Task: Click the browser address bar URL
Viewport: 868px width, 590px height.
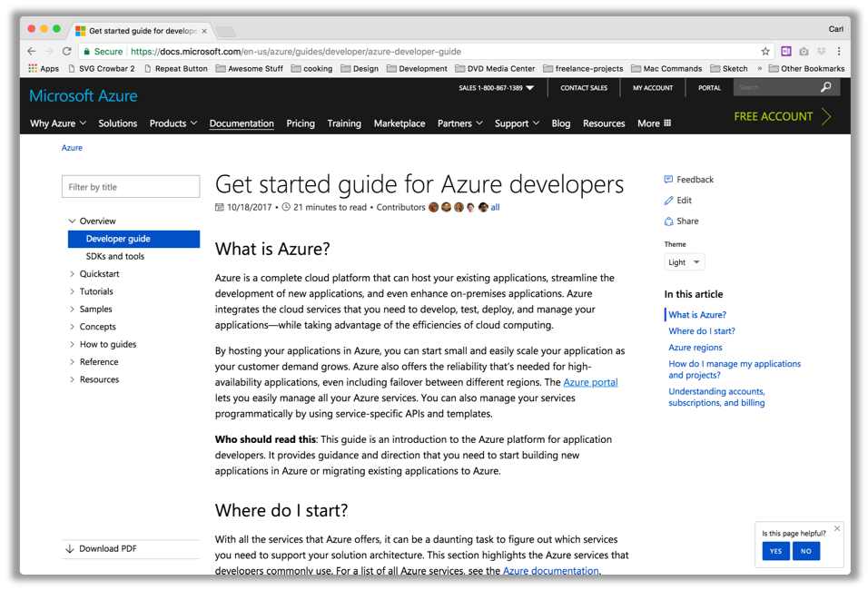Action: [x=296, y=52]
